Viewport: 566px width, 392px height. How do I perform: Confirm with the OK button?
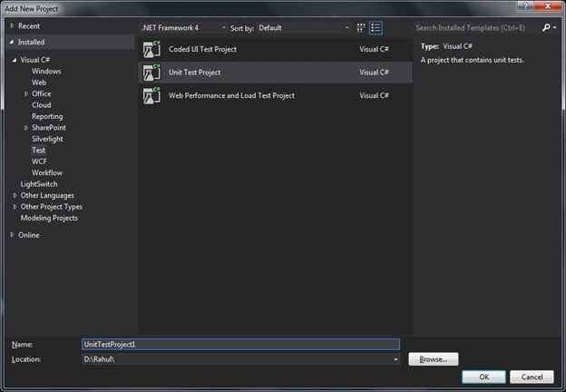click(x=483, y=377)
